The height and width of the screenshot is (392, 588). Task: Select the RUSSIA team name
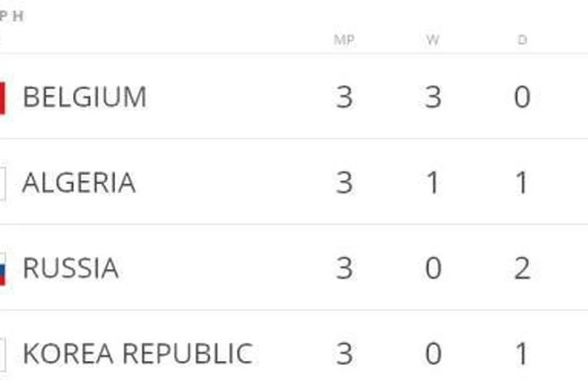(71, 269)
